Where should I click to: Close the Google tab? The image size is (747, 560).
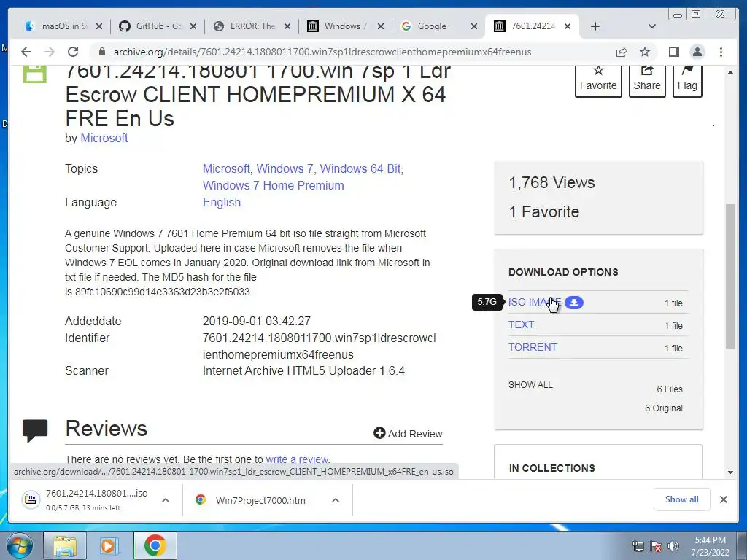point(474,26)
